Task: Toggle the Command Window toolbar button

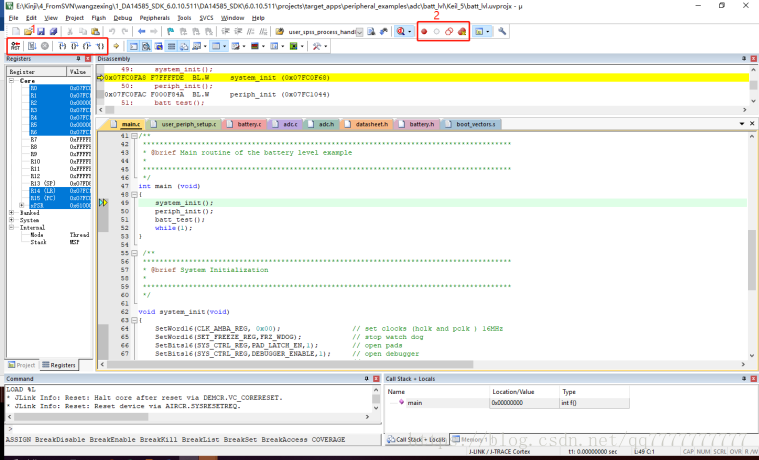Action: [134, 46]
